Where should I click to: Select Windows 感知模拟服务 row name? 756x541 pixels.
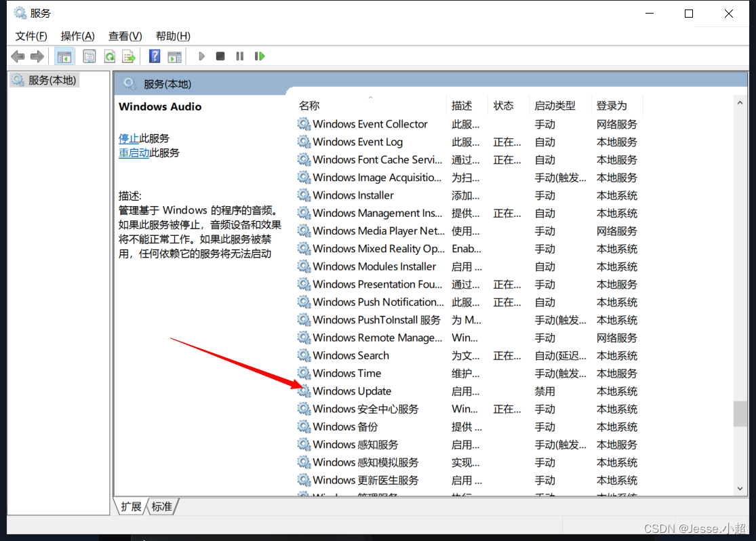point(365,462)
